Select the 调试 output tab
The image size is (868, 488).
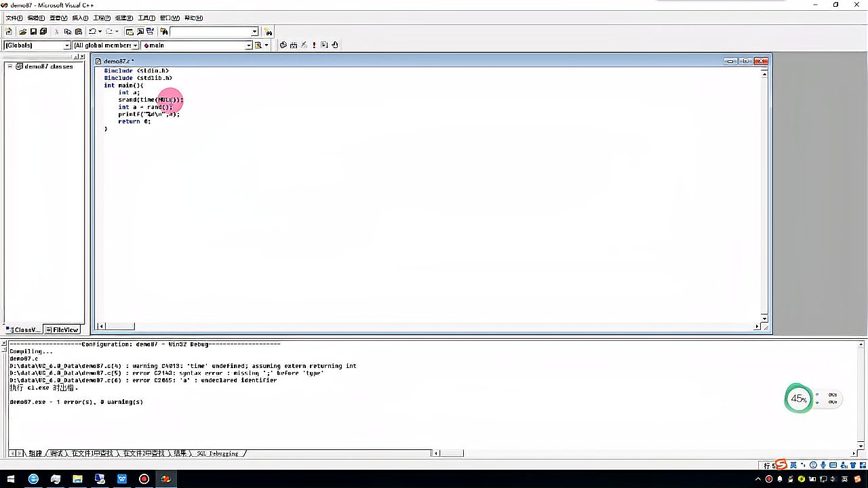coord(56,453)
